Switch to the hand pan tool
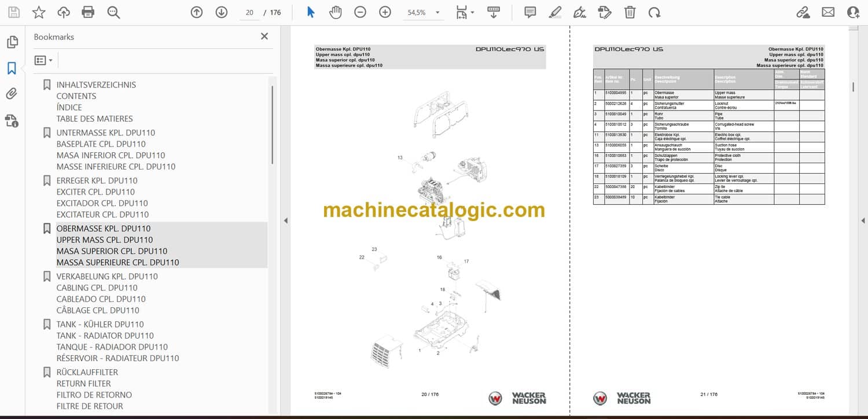The height and width of the screenshot is (419, 868). click(x=335, y=12)
